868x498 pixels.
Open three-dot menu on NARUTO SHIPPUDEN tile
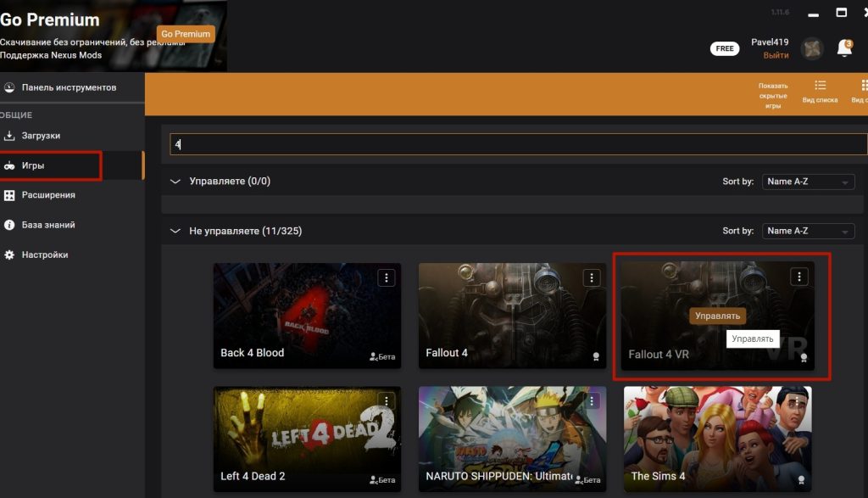click(x=592, y=400)
